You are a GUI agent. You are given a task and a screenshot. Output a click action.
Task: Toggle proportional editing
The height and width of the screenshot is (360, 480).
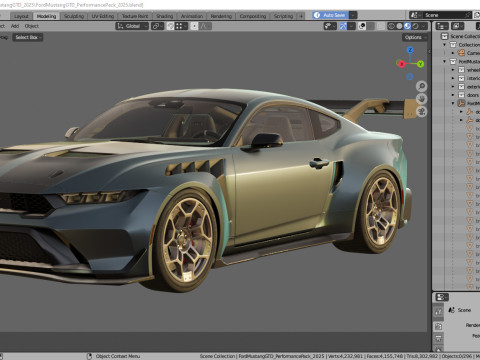(194, 26)
